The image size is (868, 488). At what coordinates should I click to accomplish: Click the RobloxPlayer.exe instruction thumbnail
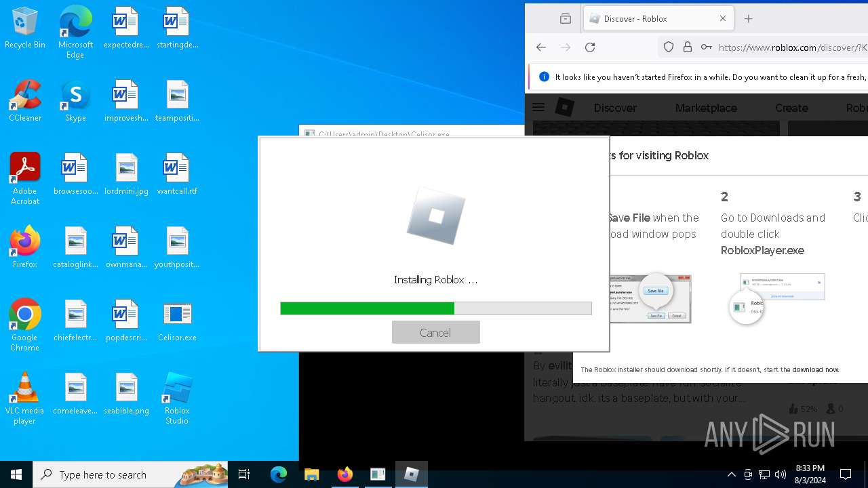point(777,298)
